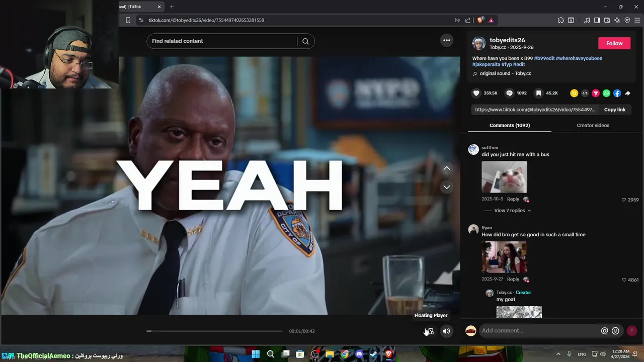Repost the video with the yellow repost icon
The width and height of the screenshot is (644, 362).
(574, 93)
